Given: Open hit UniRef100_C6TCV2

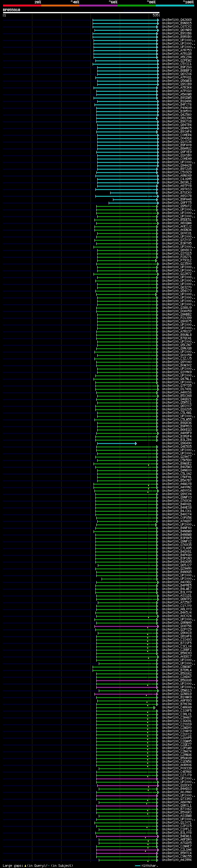Looking at the screenshot, I should tap(176, 26).
